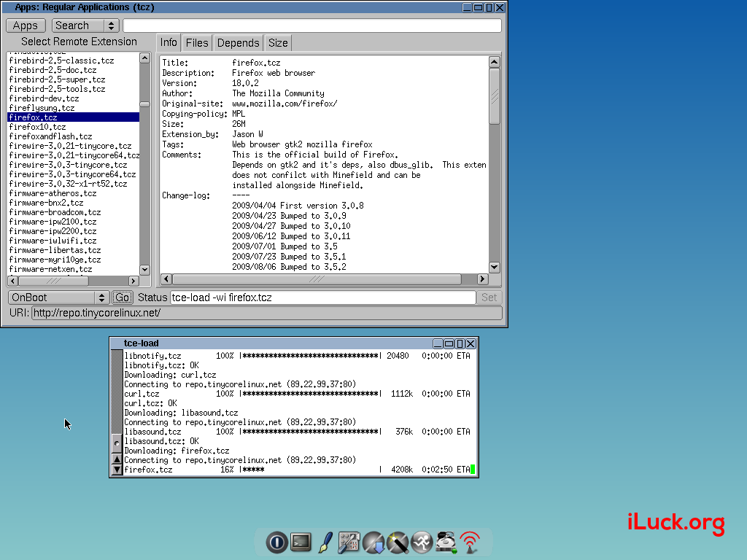This screenshot has width=747, height=560.
Task: Click the Info pane horizontal scrollbar thumb
Action: (317, 279)
